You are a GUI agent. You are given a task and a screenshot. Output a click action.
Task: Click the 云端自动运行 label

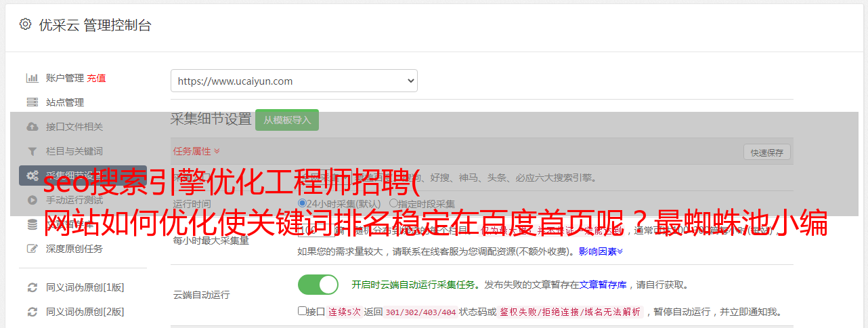[x=202, y=295]
